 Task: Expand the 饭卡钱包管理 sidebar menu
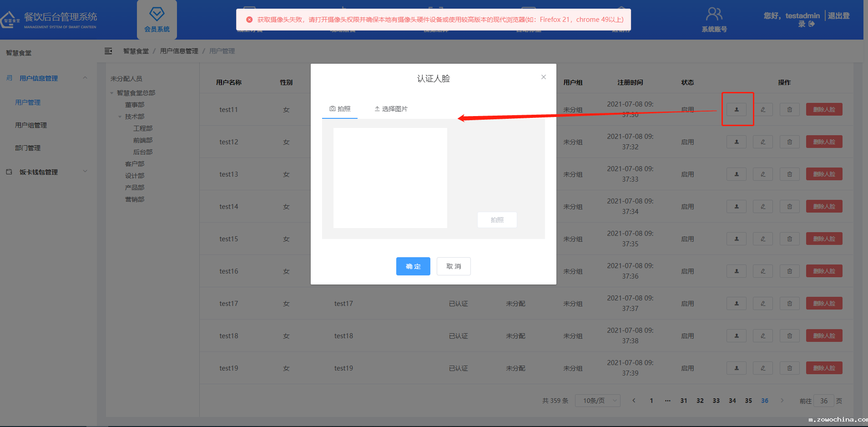point(85,172)
